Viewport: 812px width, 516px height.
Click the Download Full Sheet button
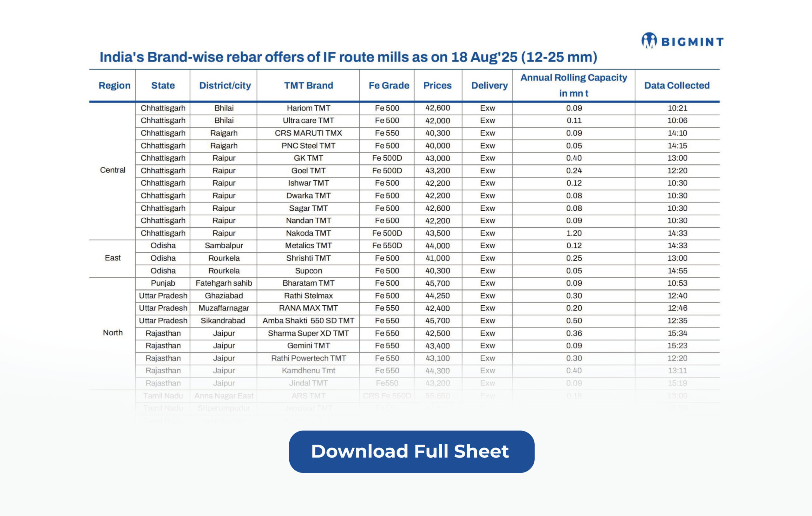pyautogui.click(x=411, y=452)
